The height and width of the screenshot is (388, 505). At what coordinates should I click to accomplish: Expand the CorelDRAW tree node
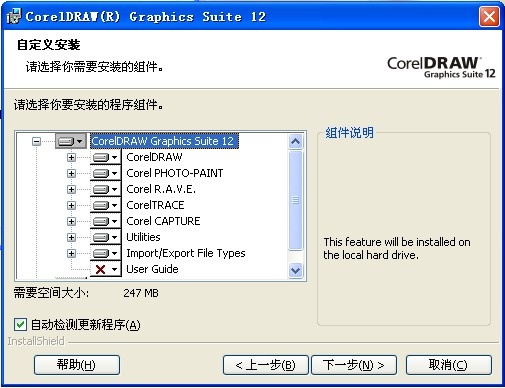[71, 157]
